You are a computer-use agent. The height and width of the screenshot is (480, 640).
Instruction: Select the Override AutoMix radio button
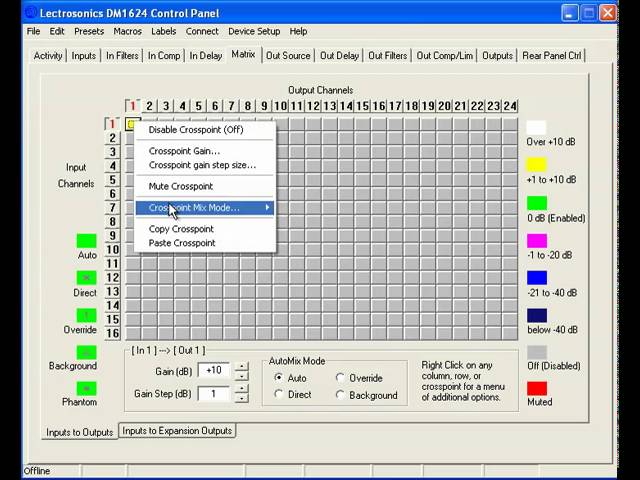point(340,378)
